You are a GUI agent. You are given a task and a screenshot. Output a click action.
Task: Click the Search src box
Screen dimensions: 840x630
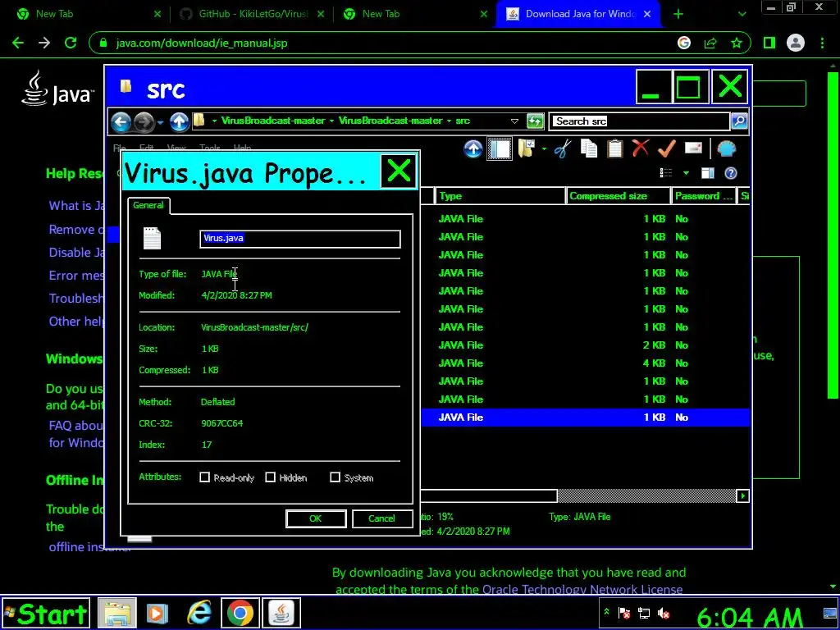click(640, 121)
